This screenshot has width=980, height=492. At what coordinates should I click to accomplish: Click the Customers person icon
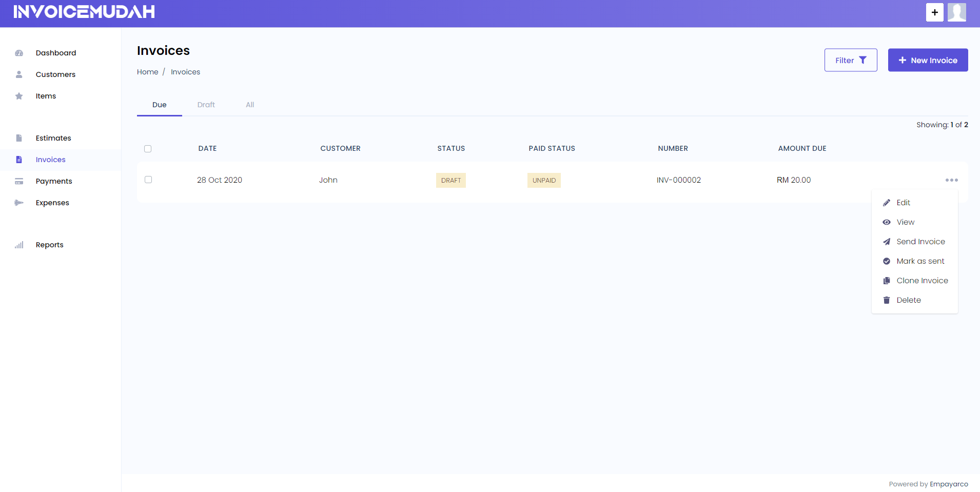point(19,74)
